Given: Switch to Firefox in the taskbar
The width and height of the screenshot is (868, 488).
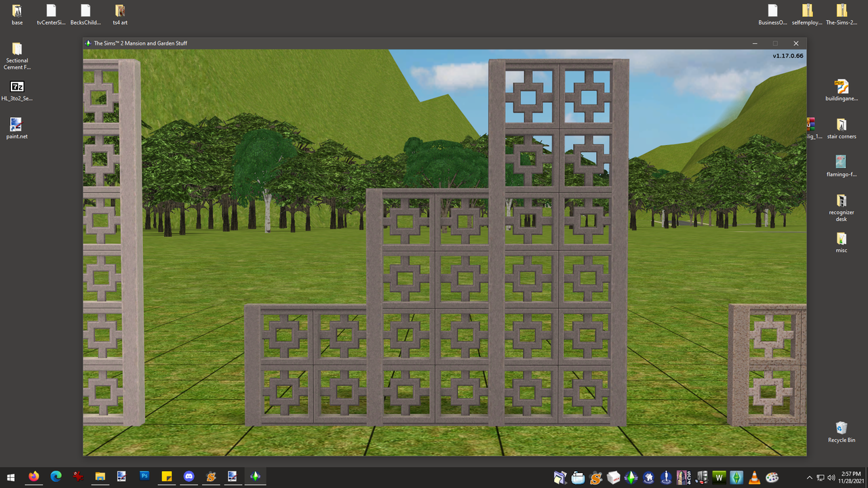Looking at the screenshot, I should point(33,477).
